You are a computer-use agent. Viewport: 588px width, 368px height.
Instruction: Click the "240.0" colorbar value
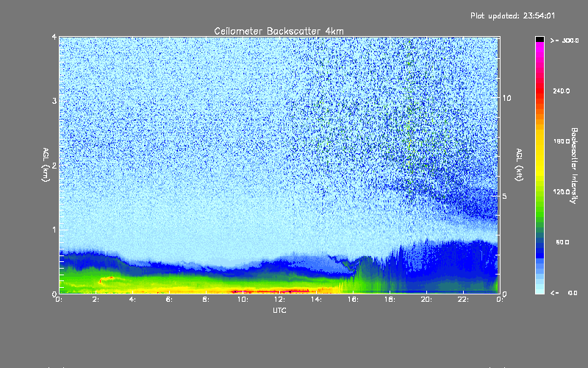pyautogui.click(x=562, y=91)
